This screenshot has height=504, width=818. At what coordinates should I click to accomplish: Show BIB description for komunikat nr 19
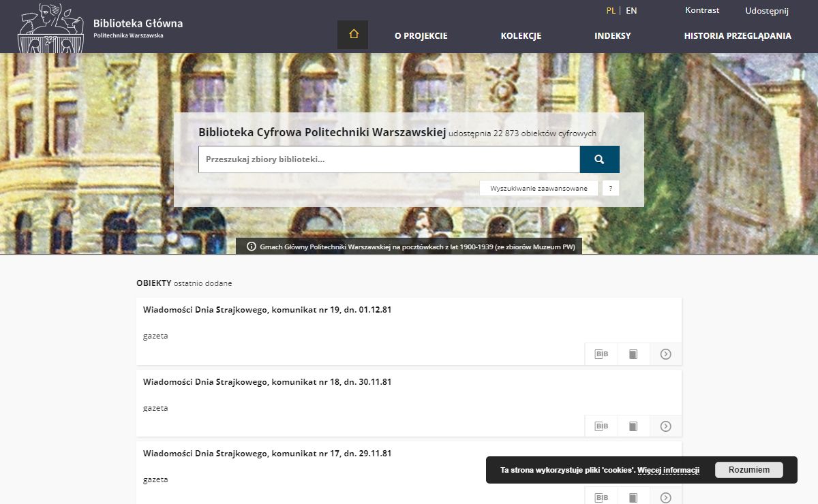coord(601,354)
